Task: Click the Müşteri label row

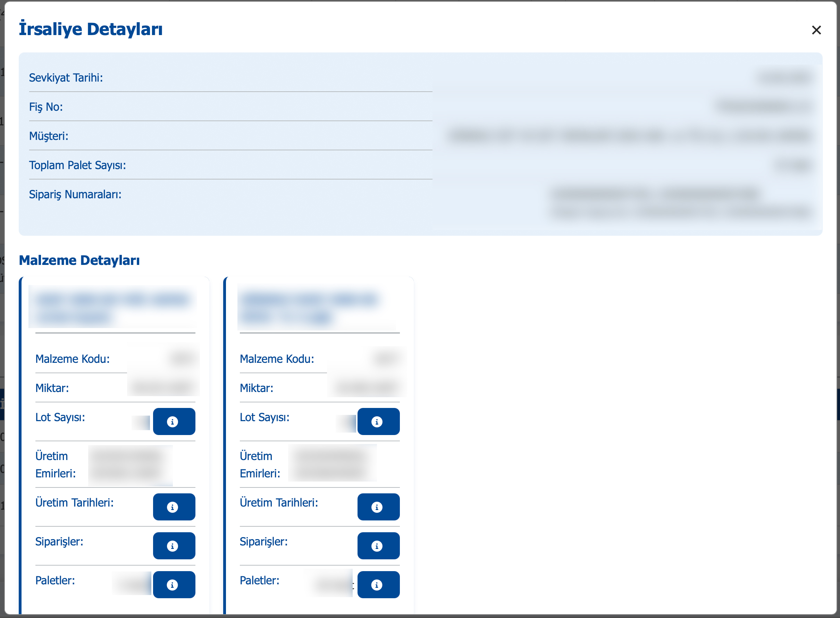Action: point(49,136)
